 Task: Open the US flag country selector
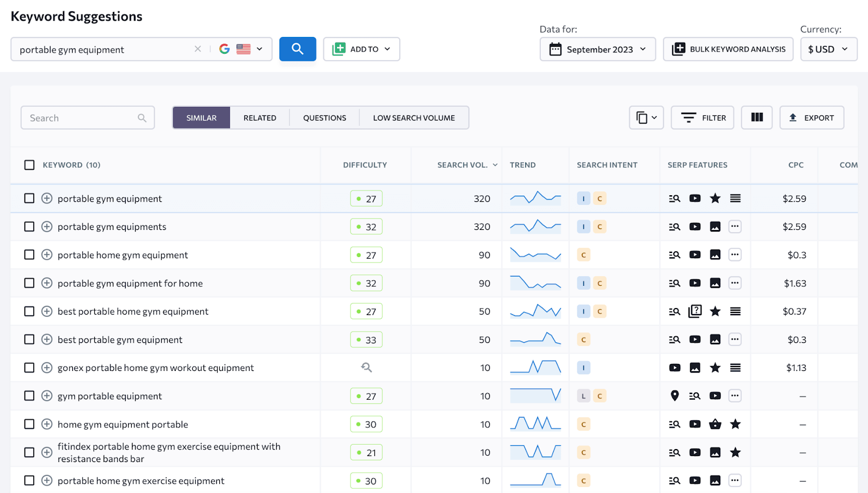pyautogui.click(x=250, y=49)
